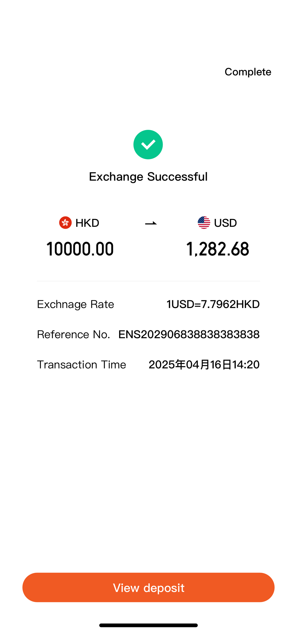Select the transaction date and time value
Screen dimensions: 297x644
pyautogui.click(x=204, y=364)
